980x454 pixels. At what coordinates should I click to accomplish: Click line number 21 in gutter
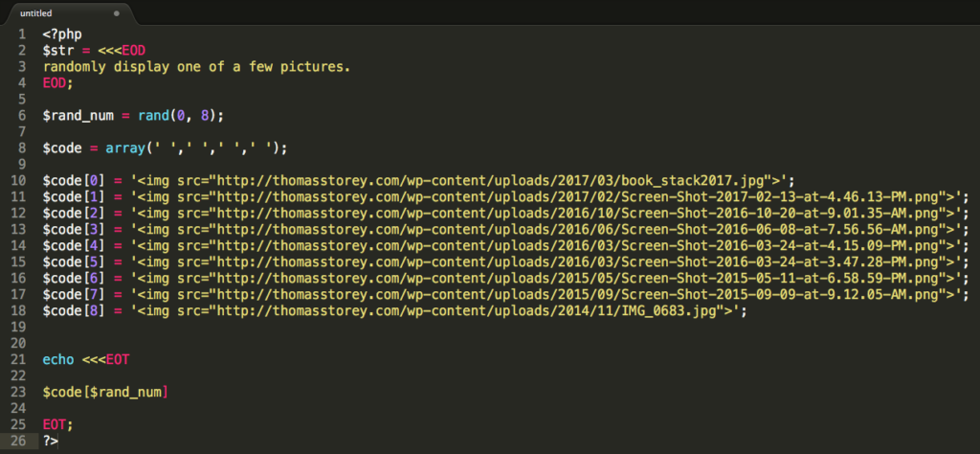pos(18,359)
